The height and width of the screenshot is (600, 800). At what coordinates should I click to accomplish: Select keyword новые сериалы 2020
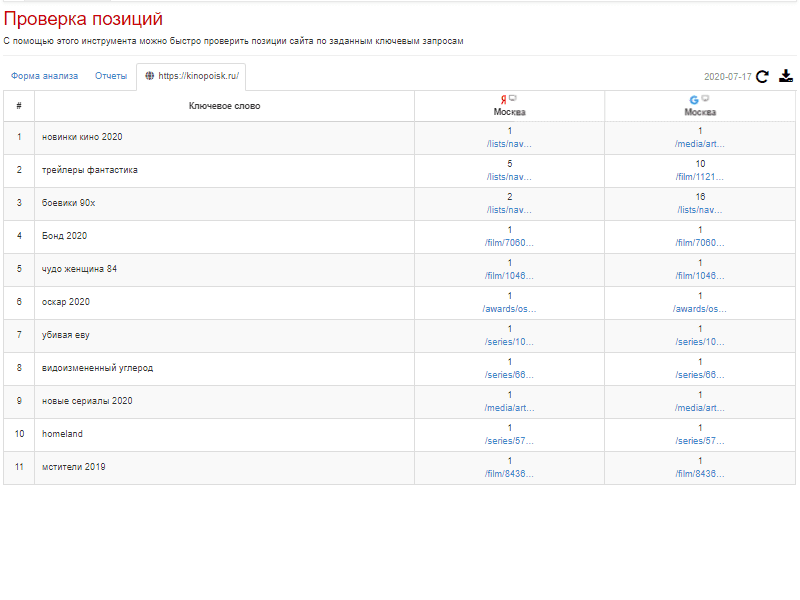(x=87, y=401)
